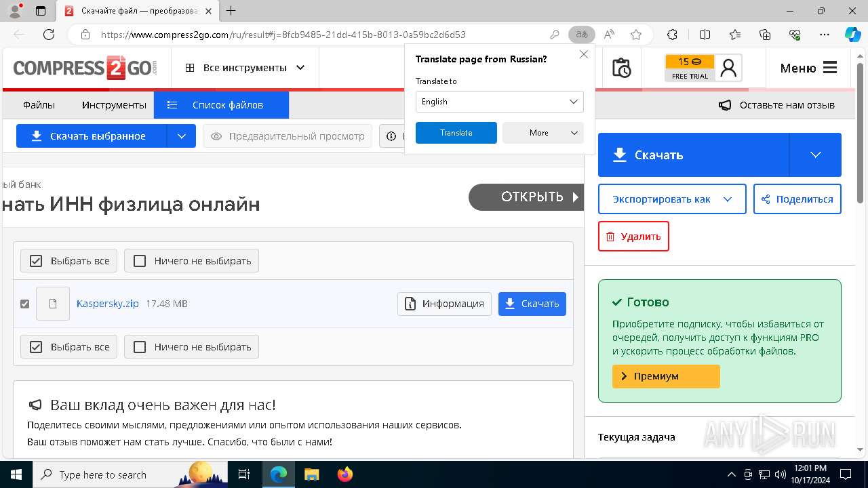Screen dimensions: 868x488
Task: Start Read aloud from address bar
Action: [x=609, y=35]
